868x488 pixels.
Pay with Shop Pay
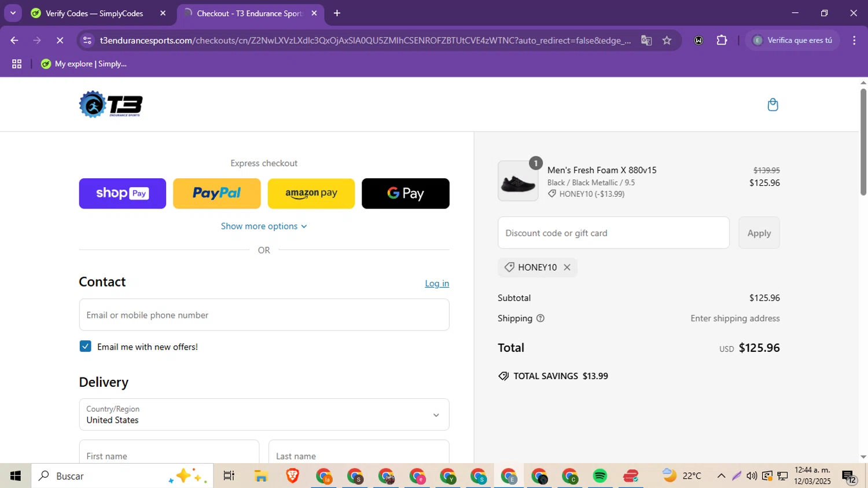[x=123, y=193]
